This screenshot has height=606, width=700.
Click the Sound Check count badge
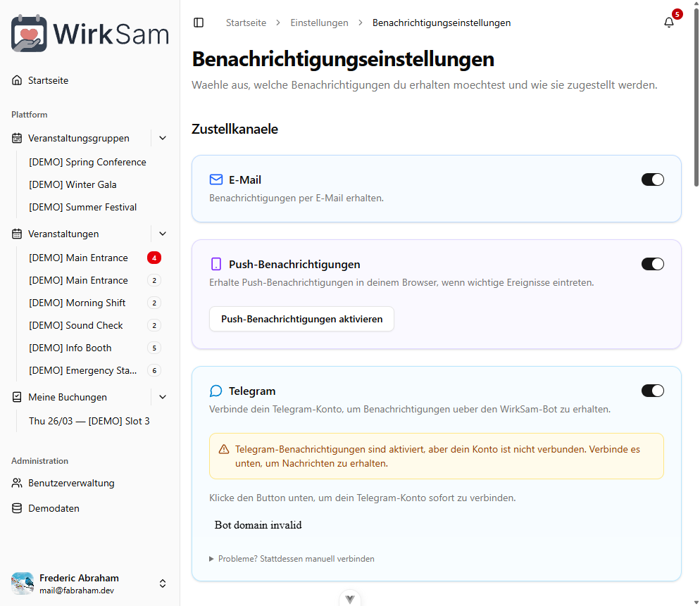(x=154, y=325)
